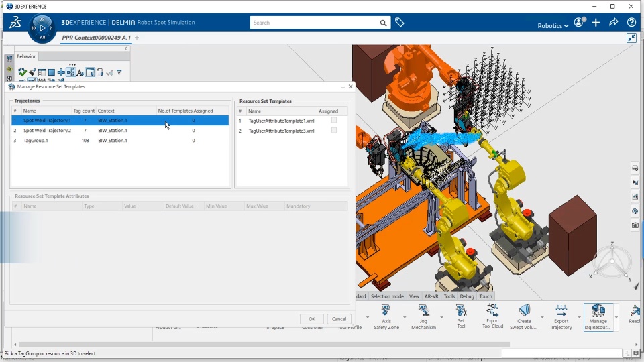Toggle the tree split icon in Behavior toolbar
This screenshot has width=644, height=362.
70,72
